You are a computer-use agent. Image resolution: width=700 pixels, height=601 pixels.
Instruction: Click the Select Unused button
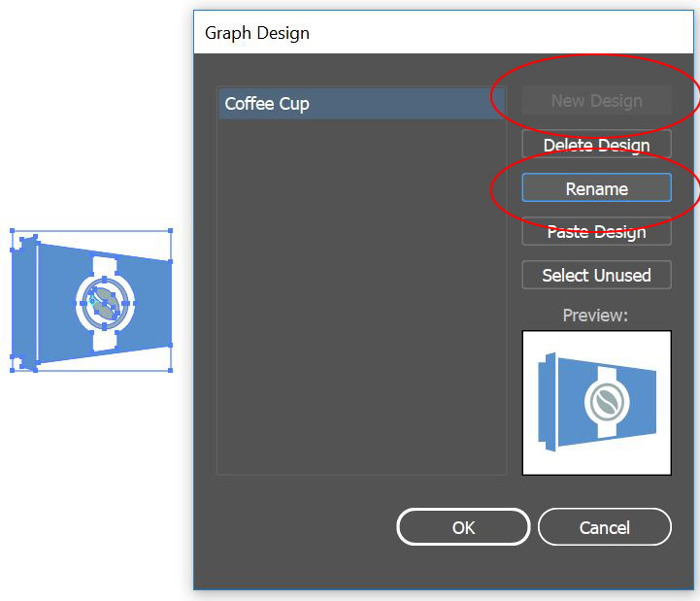click(596, 275)
